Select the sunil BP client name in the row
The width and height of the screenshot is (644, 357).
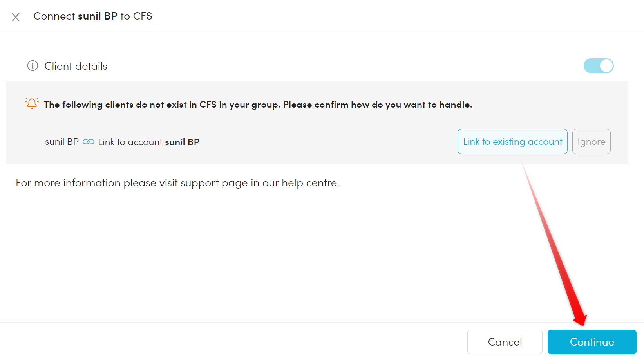point(62,142)
